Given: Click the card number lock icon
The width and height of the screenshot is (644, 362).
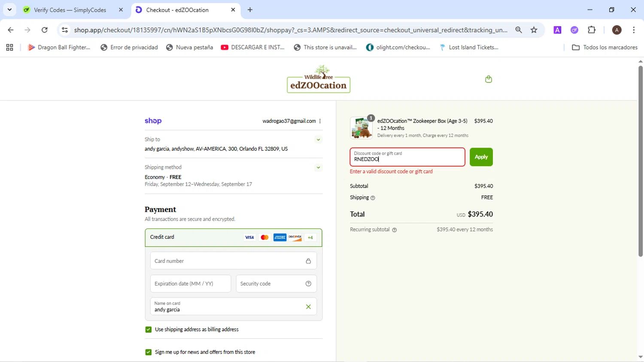Looking at the screenshot, I should [308, 261].
